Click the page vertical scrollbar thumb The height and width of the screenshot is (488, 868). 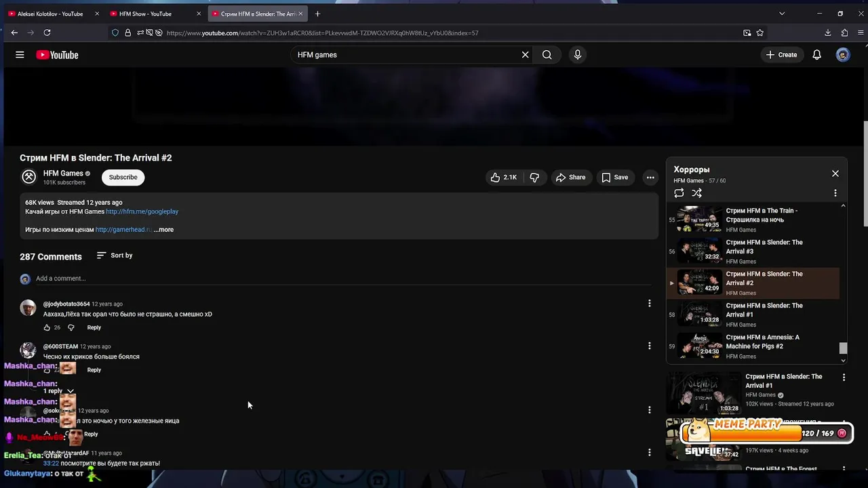pos(865,174)
